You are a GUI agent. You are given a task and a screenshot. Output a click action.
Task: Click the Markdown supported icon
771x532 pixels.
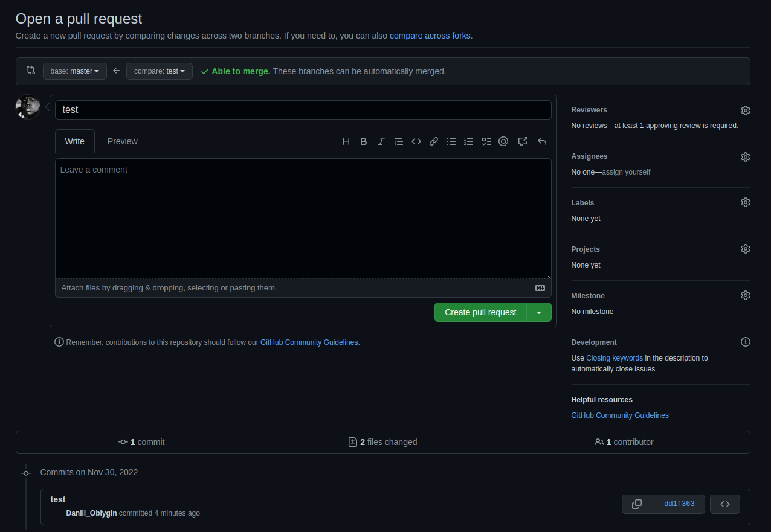(x=540, y=288)
